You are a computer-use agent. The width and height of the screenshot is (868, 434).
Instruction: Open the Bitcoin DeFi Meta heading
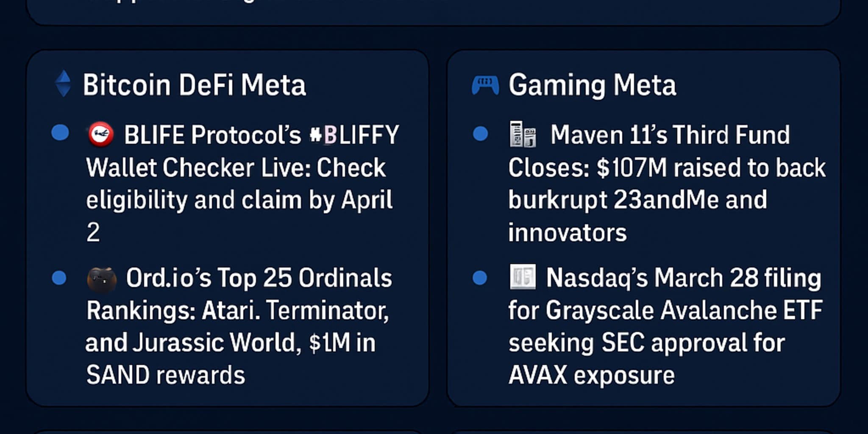coord(194,85)
